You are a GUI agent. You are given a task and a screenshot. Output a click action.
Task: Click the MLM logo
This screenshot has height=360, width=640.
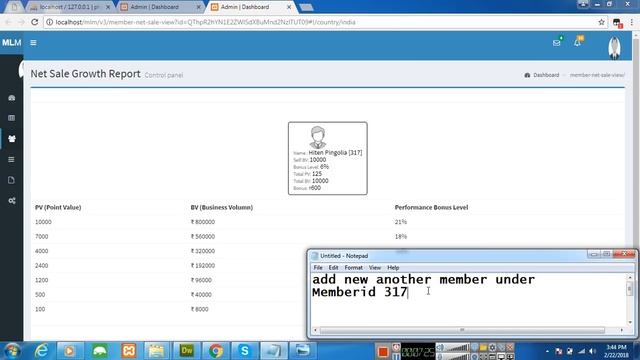[x=11, y=42]
